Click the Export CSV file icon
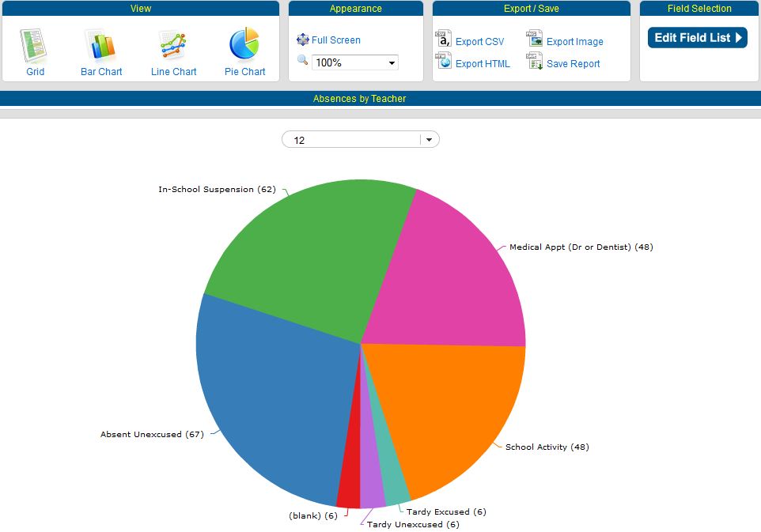This screenshot has width=761, height=532. click(444, 40)
